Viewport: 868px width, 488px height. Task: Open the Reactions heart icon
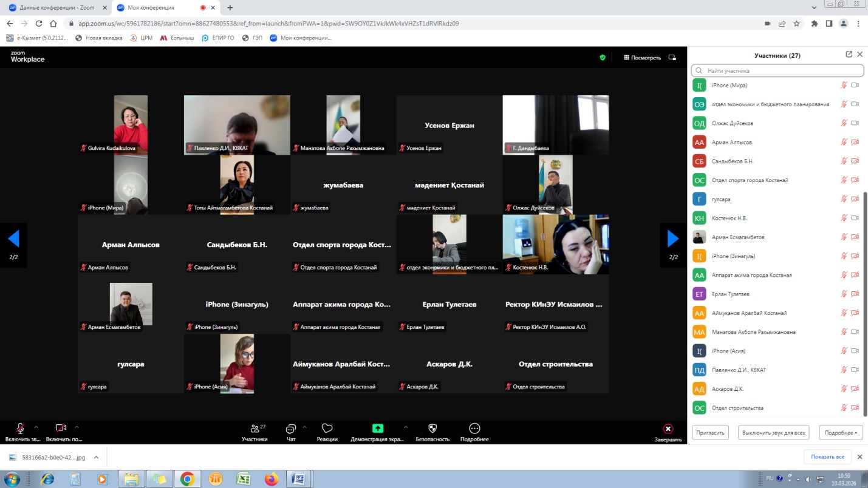(x=327, y=429)
